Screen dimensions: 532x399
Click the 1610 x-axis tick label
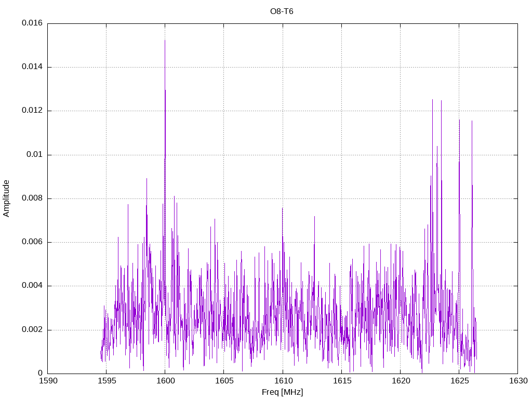283,381
